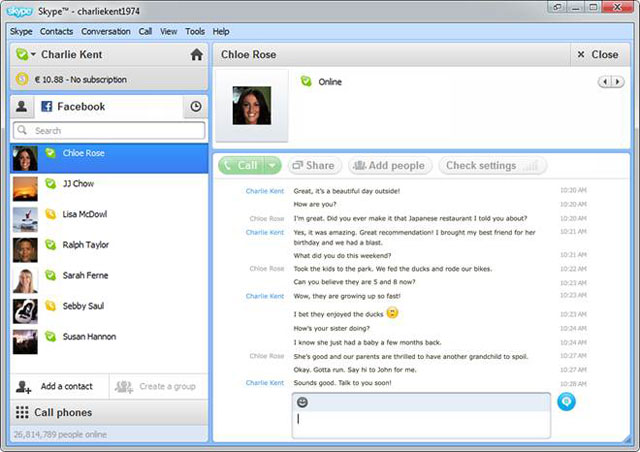The width and height of the screenshot is (640, 452).
Task: Click the Skype credit coin icon
Action: (x=22, y=79)
